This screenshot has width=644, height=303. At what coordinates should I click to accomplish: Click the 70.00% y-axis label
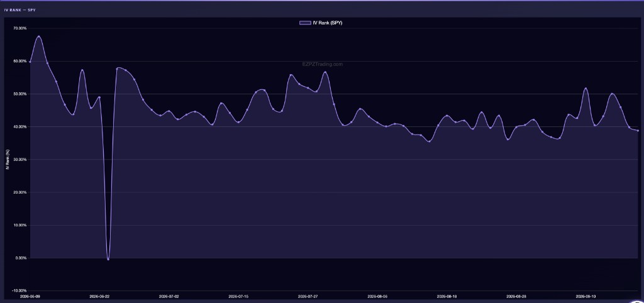pos(21,28)
